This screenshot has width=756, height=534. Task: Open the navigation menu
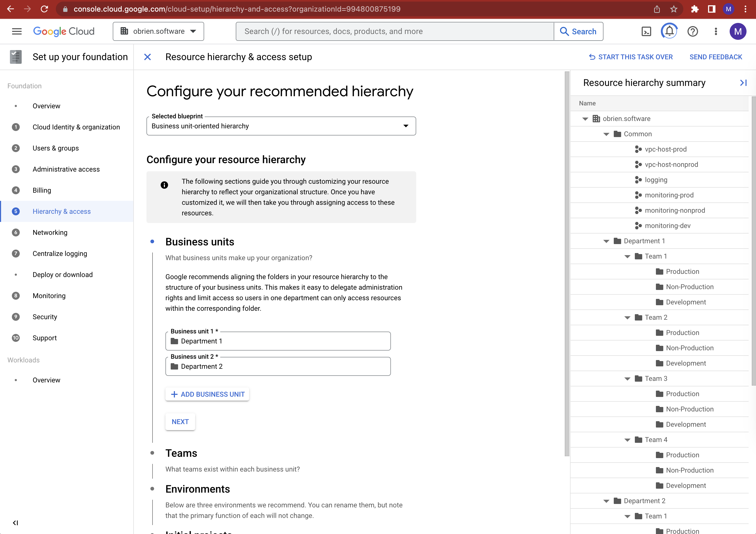[x=16, y=31]
